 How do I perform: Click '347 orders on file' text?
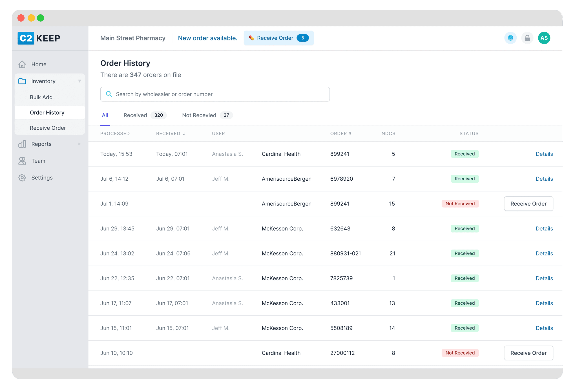(x=155, y=75)
